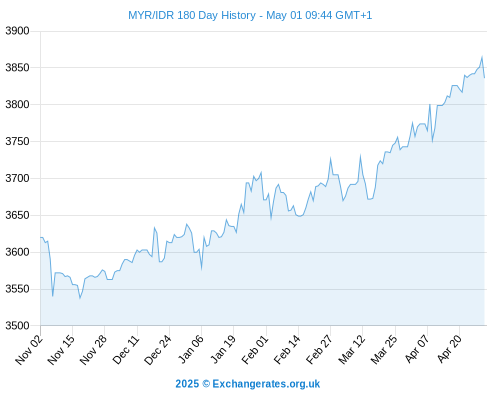495x400 pixels.
Task: Click the Jan 19 axis label
Action: click(223, 349)
